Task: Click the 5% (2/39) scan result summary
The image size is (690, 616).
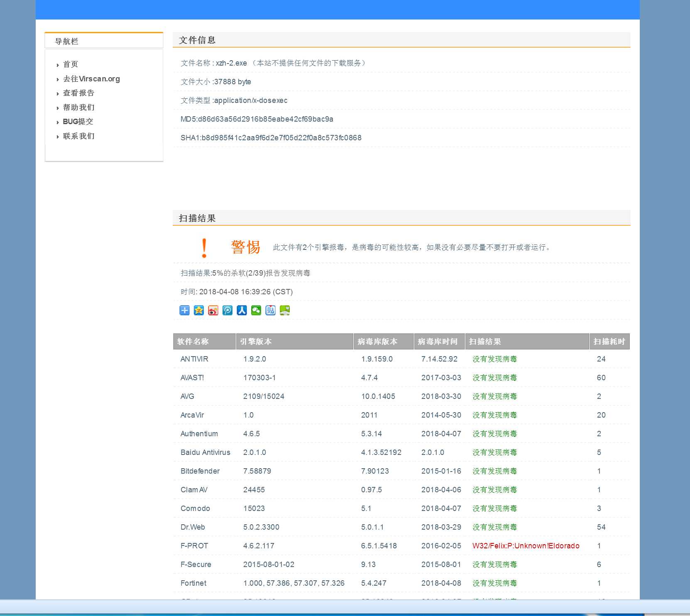Action: [245, 273]
